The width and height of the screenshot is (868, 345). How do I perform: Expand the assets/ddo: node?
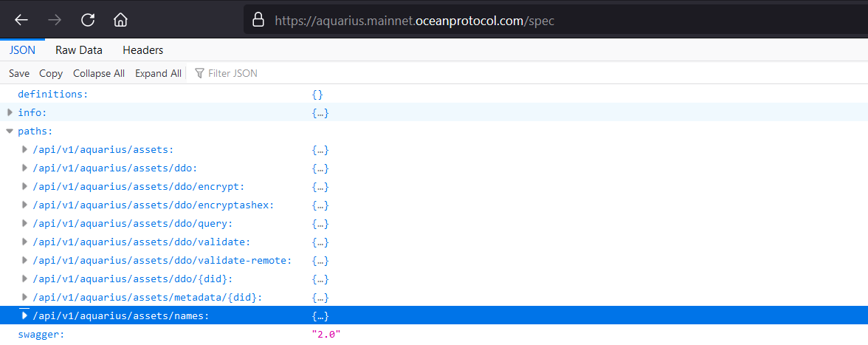coord(24,168)
